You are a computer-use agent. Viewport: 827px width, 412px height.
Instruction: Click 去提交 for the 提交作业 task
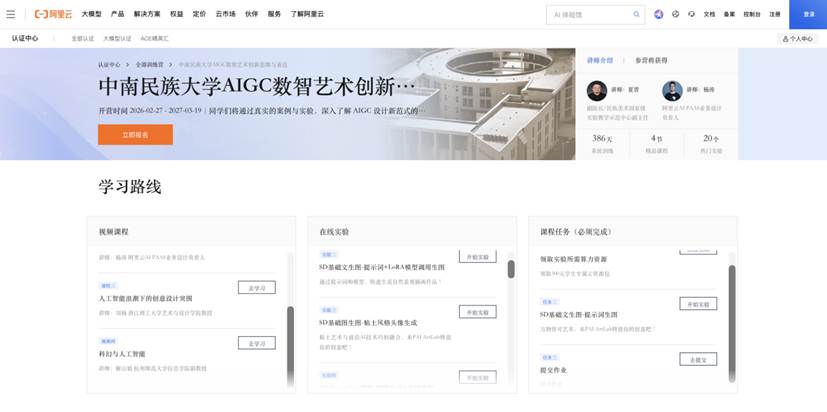pos(698,359)
